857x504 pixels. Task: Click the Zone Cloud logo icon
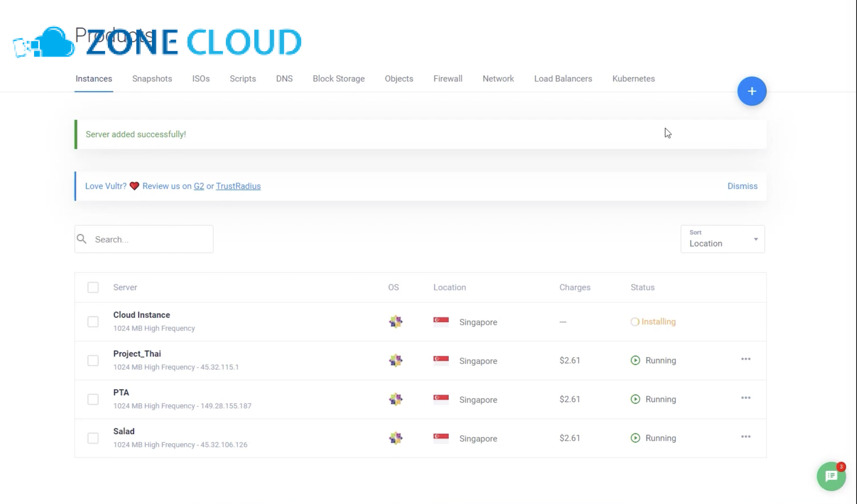click(44, 42)
